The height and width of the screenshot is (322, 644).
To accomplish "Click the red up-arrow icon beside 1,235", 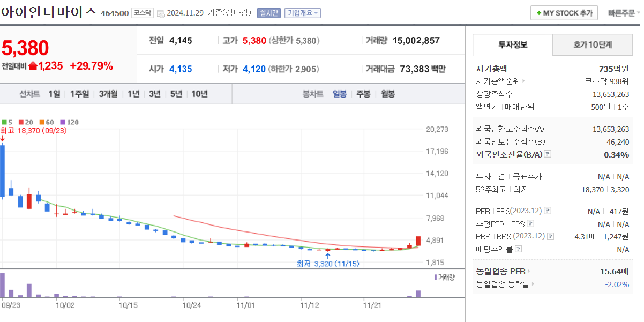I will pos(33,66).
